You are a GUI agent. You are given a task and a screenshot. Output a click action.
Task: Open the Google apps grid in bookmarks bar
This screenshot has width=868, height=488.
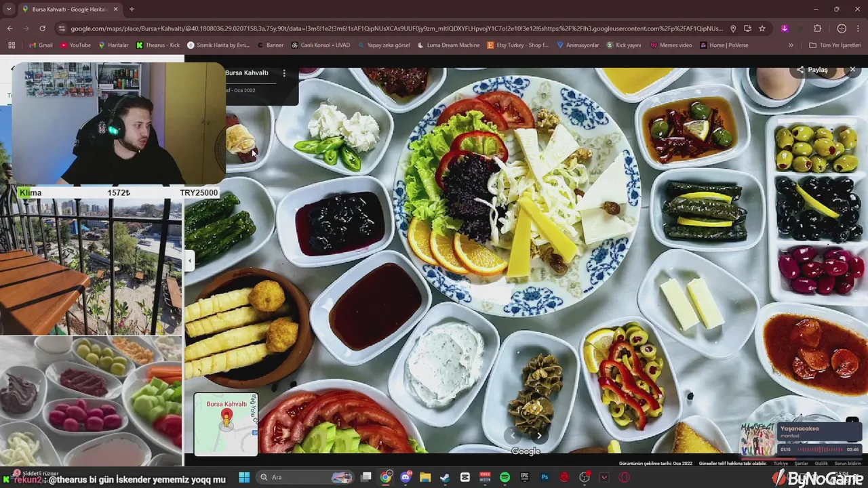(12, 45)
